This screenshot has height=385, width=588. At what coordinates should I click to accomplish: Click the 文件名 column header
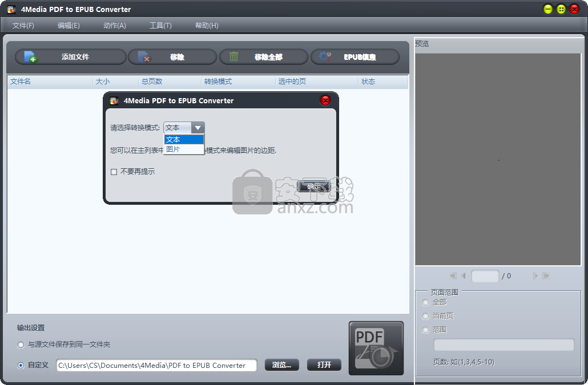point(50,82)
